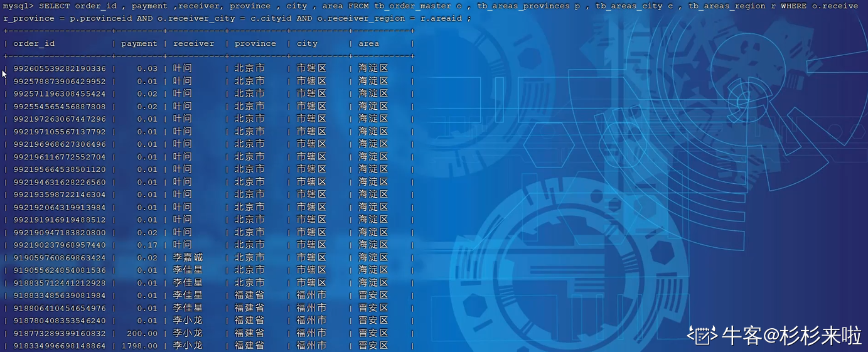This screenshot has width=868, height=352.
Task: Select order id 992190237968957440
Action: click(x=60, y=245)
